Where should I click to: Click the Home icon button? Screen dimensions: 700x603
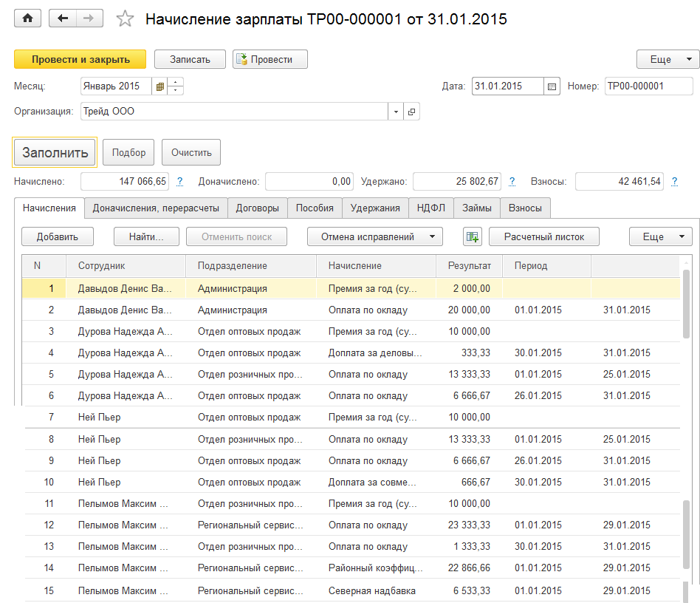[28, 19]
